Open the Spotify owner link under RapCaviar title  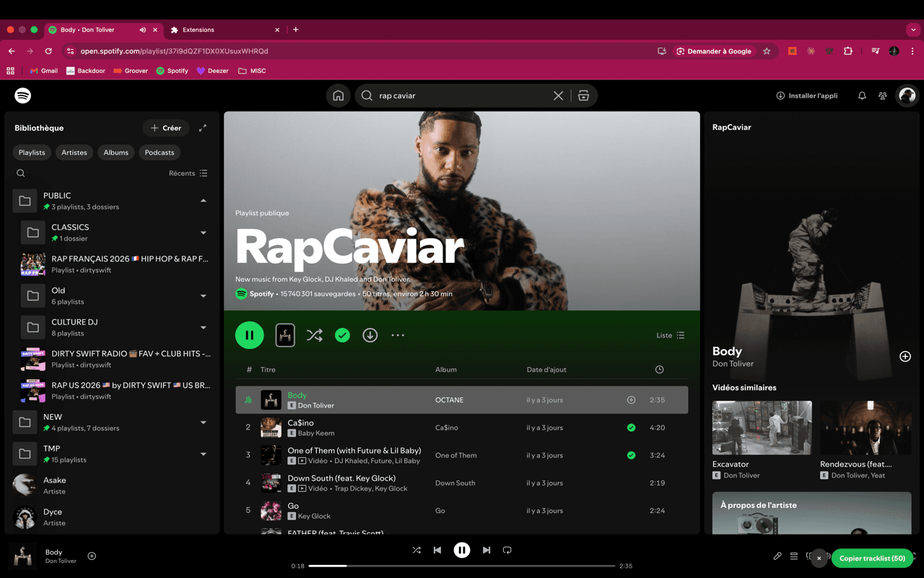261,294
